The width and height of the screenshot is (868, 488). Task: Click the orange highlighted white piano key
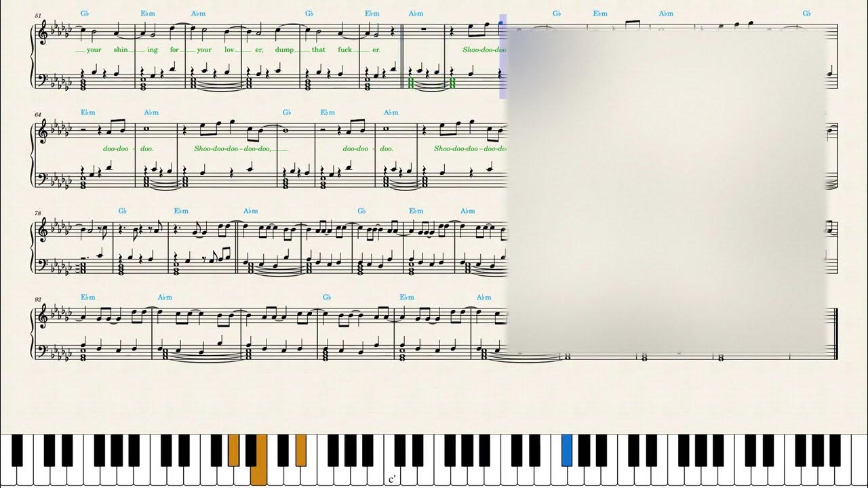(x=258, y=461)
